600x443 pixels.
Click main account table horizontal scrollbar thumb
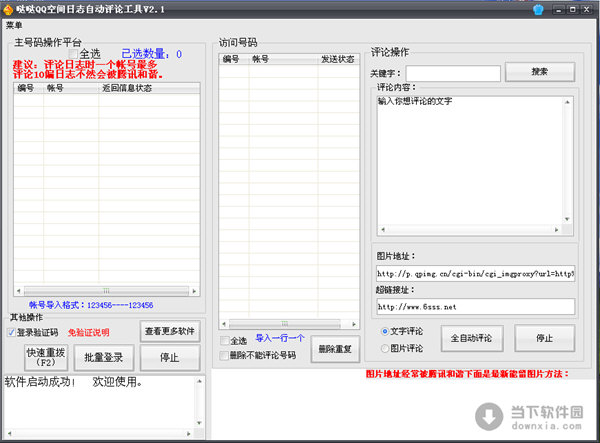[106, 291]
